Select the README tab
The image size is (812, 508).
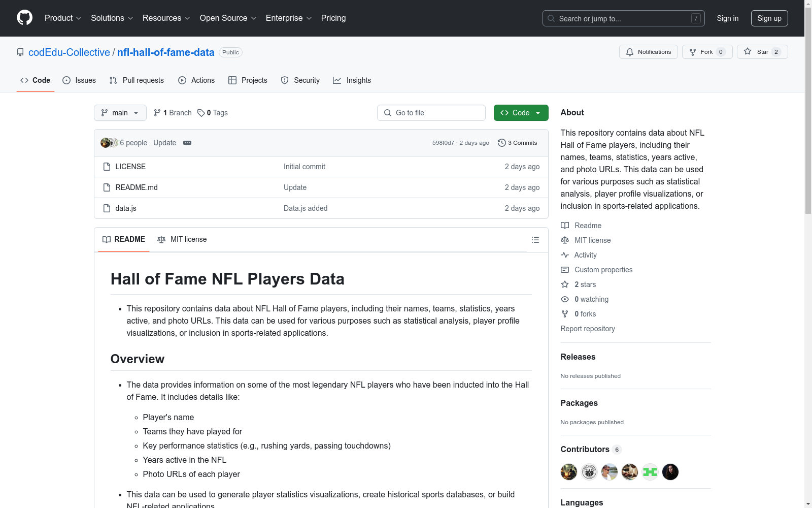124,239
